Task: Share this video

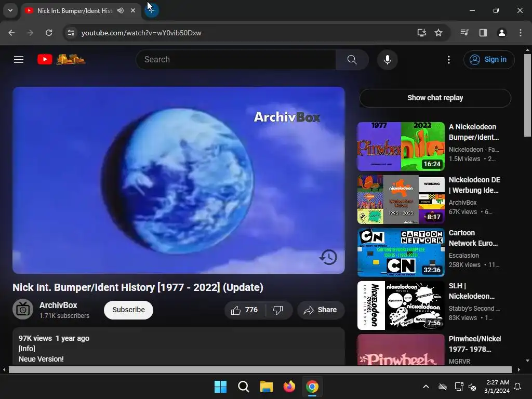Action: point(321,310)
